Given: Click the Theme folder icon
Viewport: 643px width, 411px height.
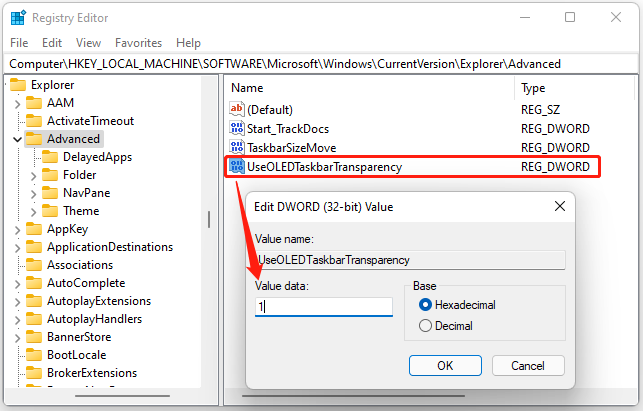Looking at the screenshot, I should pyautogui.click(x=50, y=211).
